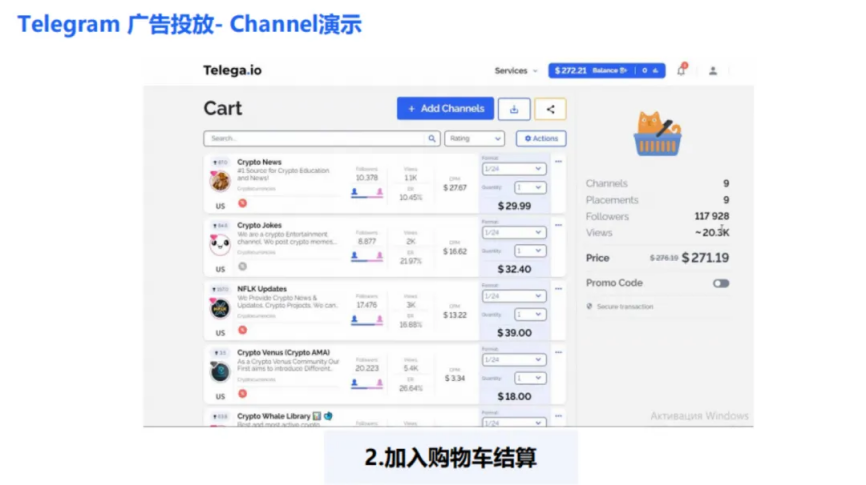Click the Telega.io logo

[232, 70]
